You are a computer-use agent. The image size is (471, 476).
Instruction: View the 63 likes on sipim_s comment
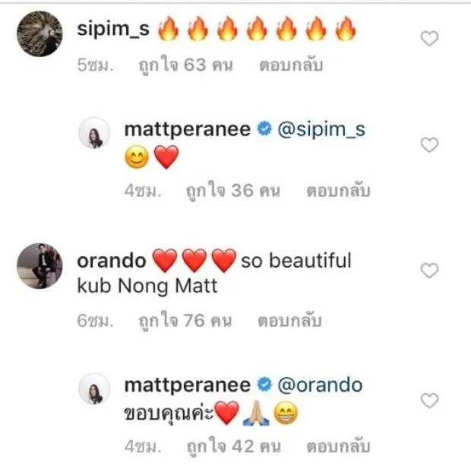click(x=185, y=65)
